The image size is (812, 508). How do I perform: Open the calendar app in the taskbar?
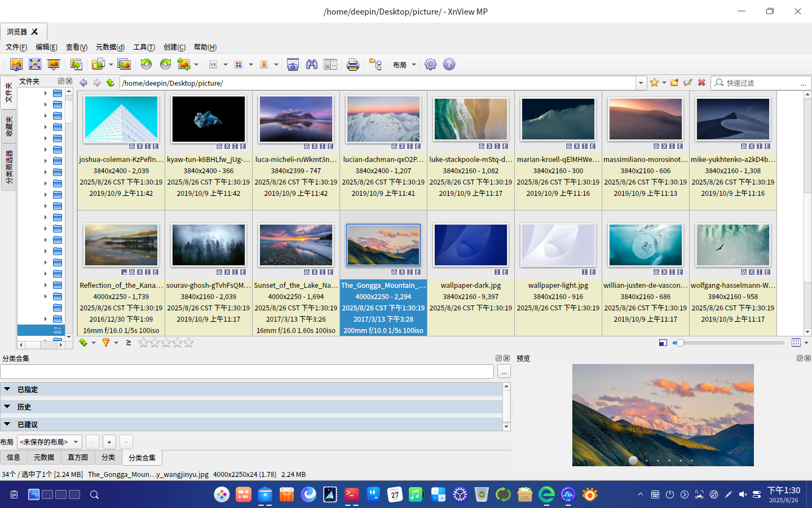pyautogui.click(x=395, y=495)
